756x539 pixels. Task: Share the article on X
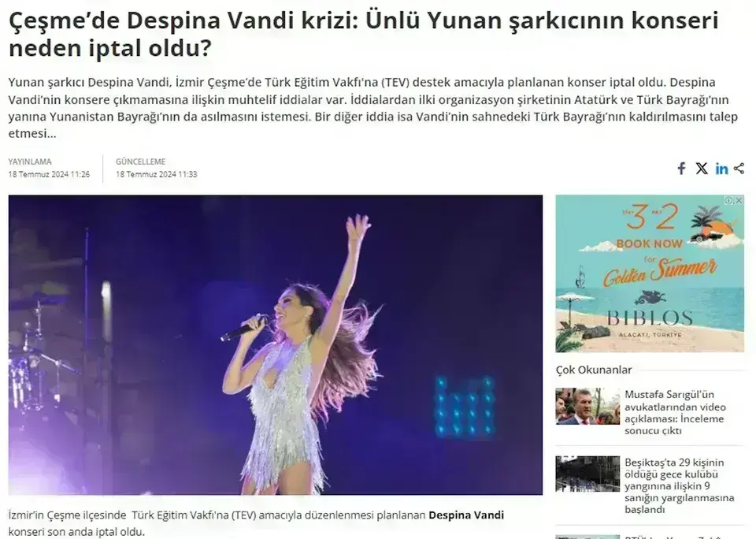tap(702, 169)
